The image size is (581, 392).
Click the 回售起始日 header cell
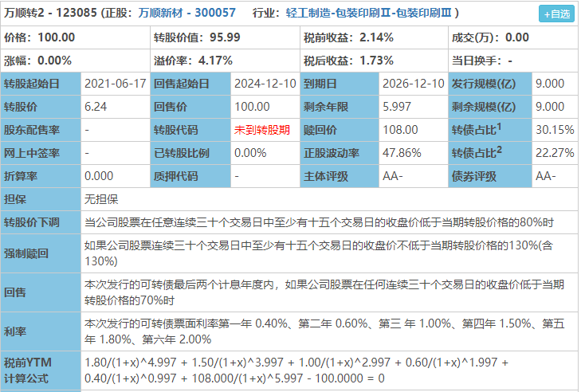tap(190, 84)
